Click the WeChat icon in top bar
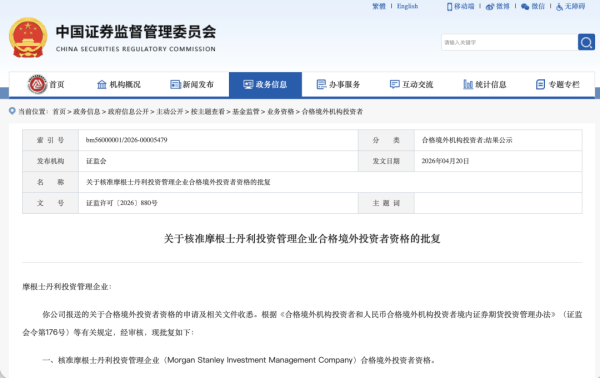Viewport: 600px width, 378px height. click(525, 7)
